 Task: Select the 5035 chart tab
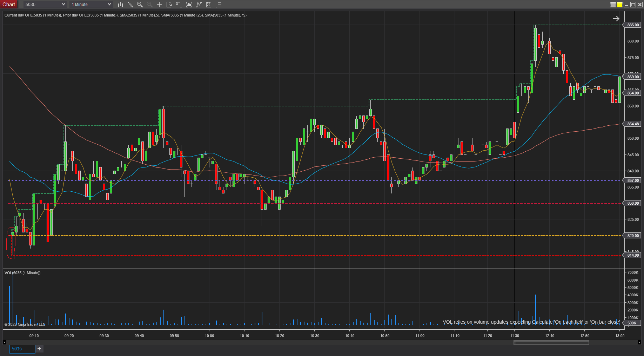pyautogui.click(x=22, y=349)
